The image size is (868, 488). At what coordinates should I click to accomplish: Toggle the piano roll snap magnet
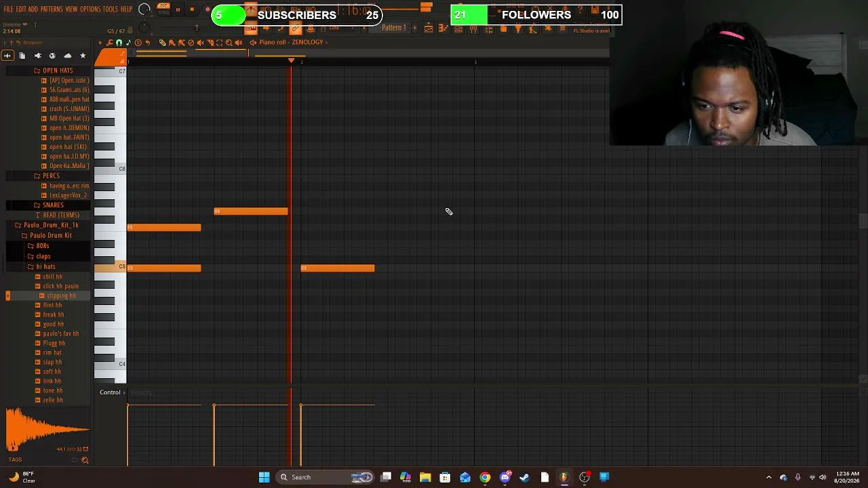(119, 43)
